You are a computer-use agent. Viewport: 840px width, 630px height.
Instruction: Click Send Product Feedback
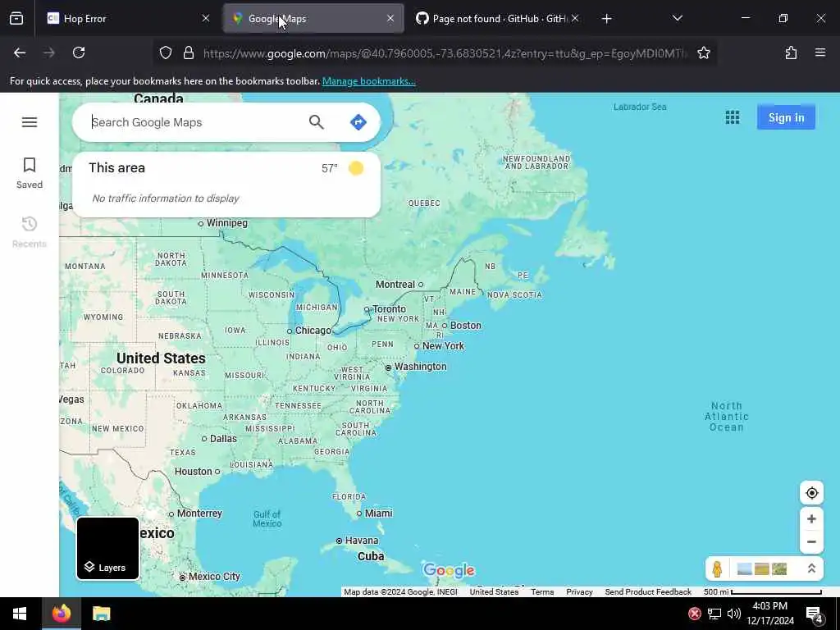(x=648, y=592)
